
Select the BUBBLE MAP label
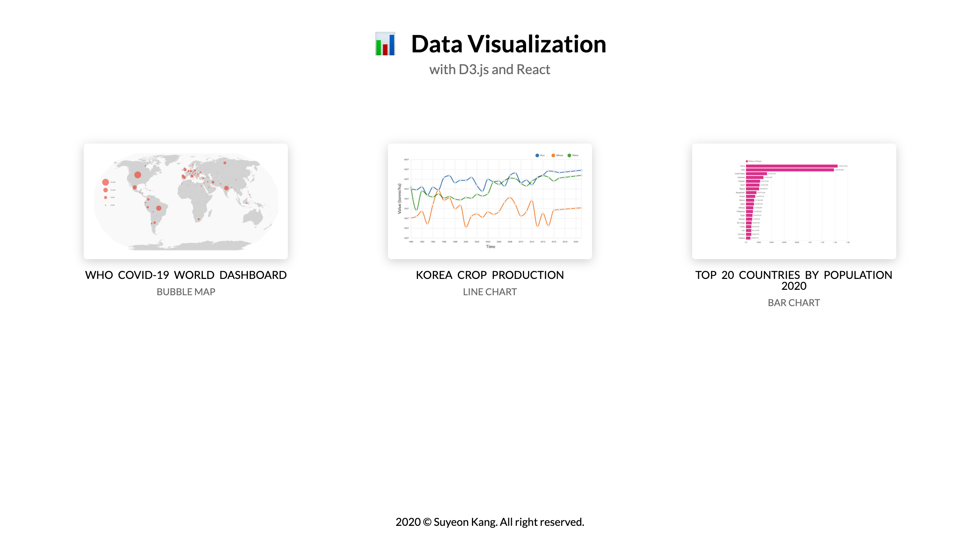click(186, 292)
